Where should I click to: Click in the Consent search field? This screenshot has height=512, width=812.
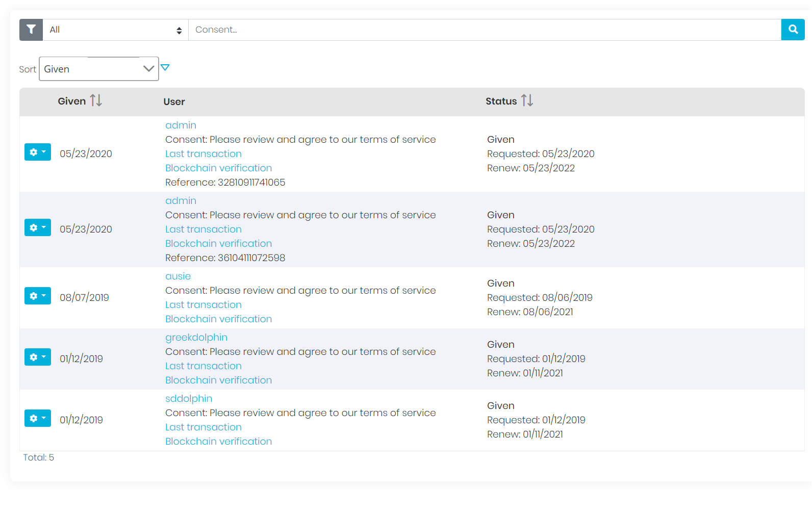(x=485, y=30)
